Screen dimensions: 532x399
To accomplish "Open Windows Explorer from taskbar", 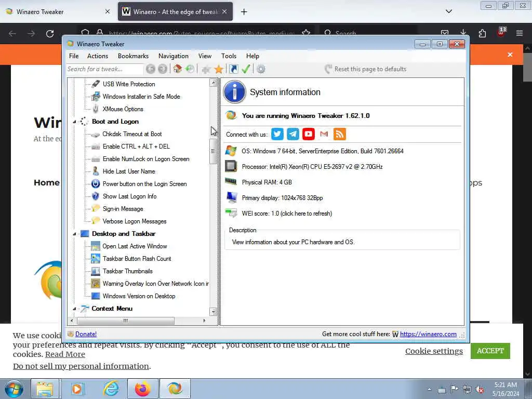I will tap(45, 389).
